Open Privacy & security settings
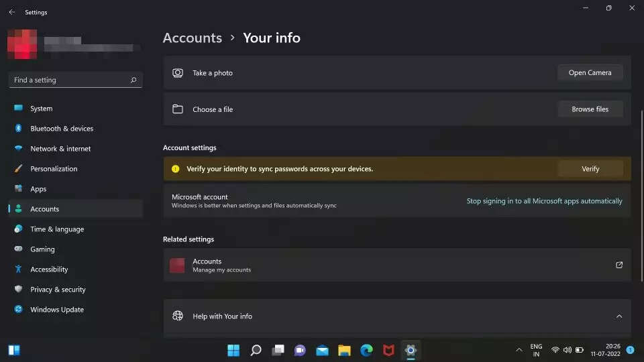Image resolution: width=644 pixels, height=362 pixels. (x=58, y=290)
